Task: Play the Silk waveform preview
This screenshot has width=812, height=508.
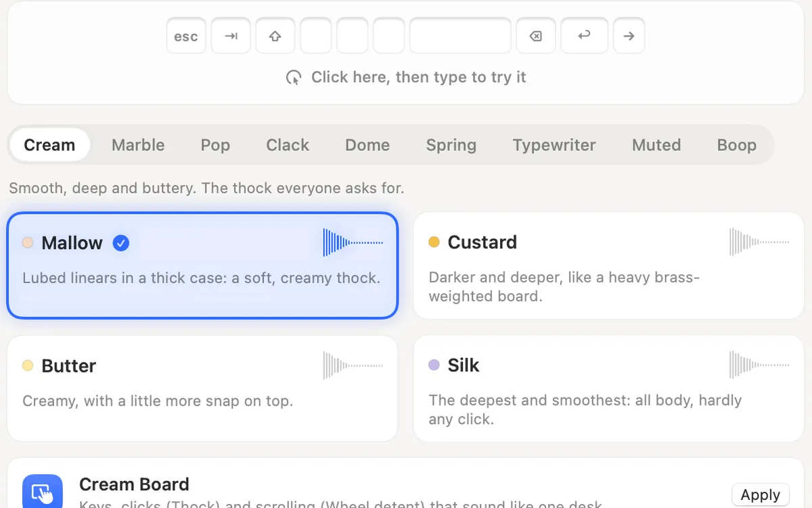Action: point(759,364)
